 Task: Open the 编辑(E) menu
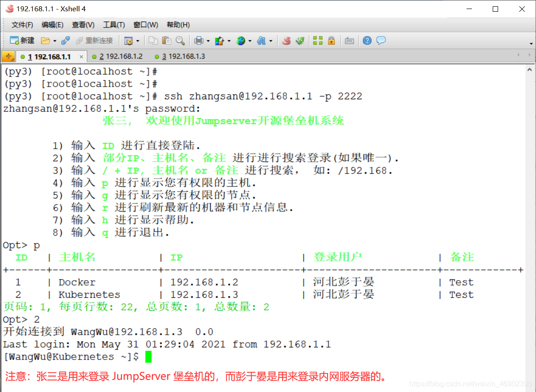coord(52,25)
